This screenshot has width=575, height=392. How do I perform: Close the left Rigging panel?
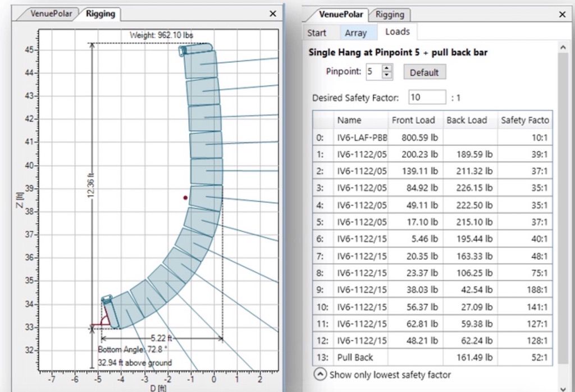pos(273,14)
